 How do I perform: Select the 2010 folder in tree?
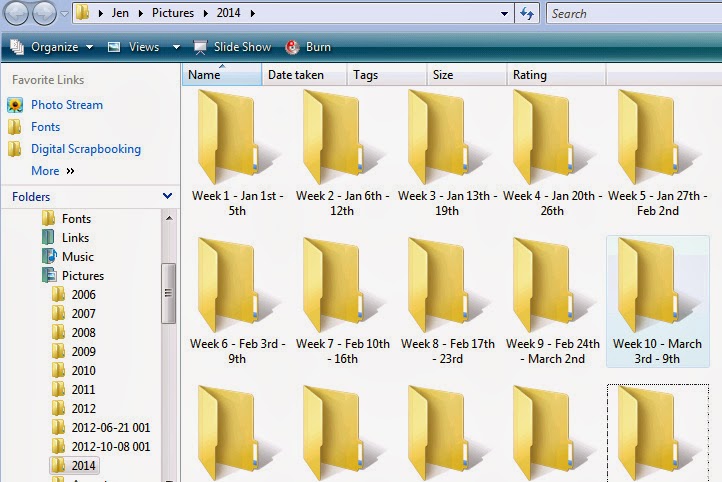pos(74,371)
